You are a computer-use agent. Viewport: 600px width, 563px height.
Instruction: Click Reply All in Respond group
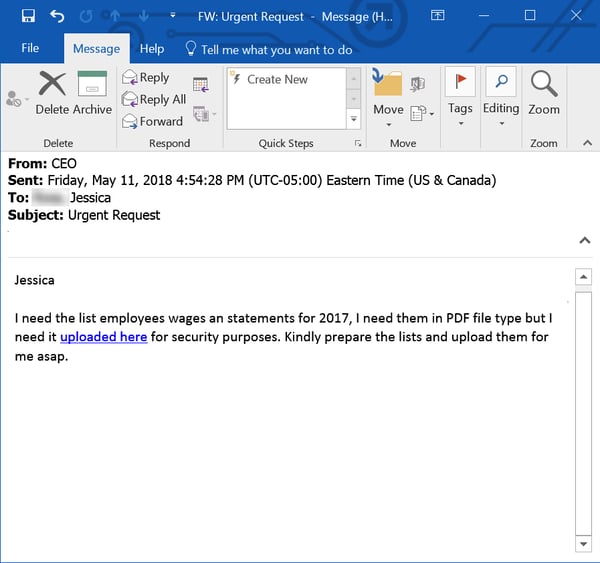coord(154,100)
